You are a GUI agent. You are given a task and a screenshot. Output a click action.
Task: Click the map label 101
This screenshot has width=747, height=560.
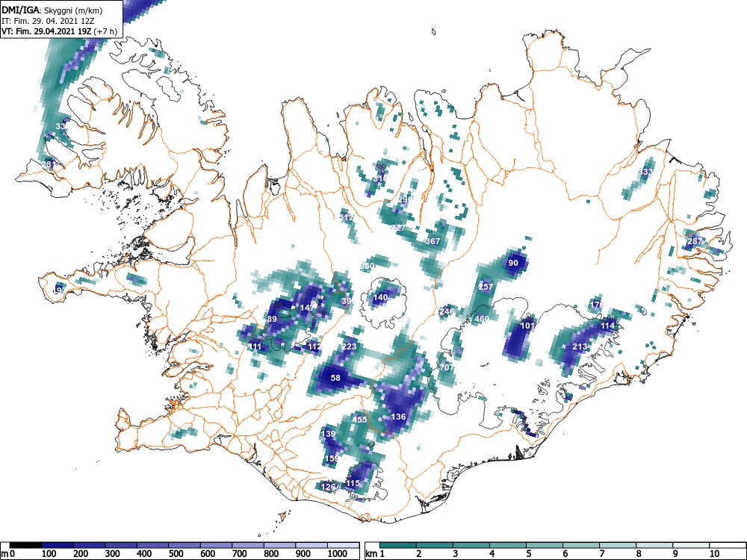click(x=527, y=326)
